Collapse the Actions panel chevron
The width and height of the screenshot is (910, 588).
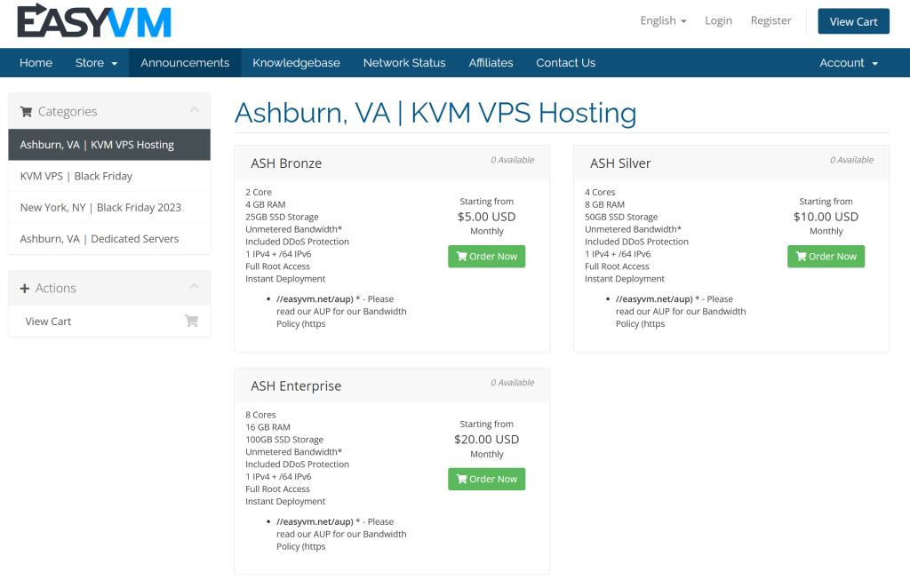(195, 288)
